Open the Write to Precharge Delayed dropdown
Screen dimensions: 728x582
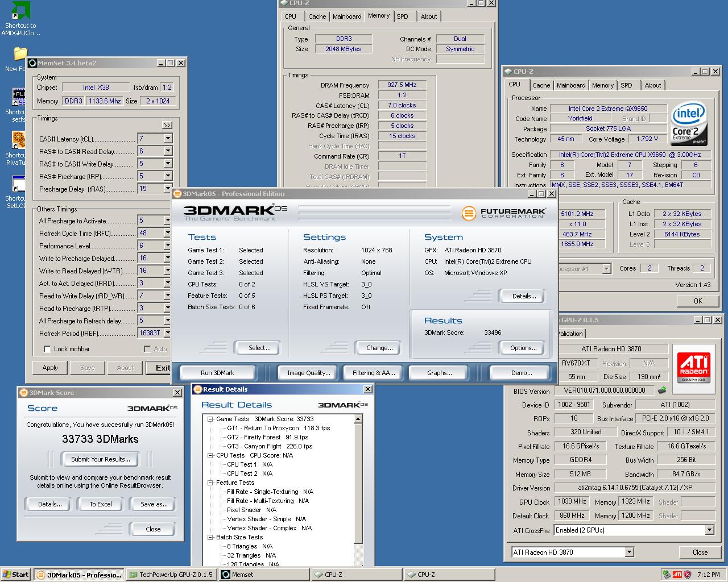[168, 258]
